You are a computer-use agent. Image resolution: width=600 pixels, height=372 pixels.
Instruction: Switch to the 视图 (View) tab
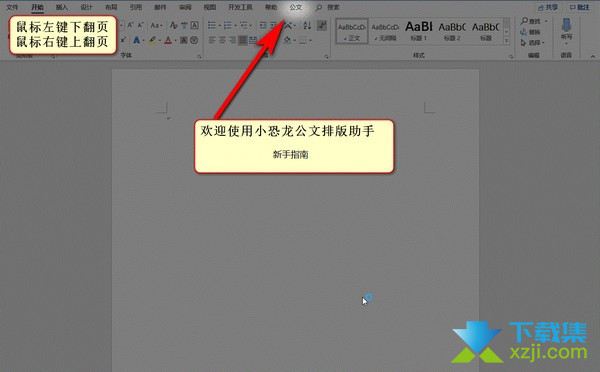tap(210, 7)
